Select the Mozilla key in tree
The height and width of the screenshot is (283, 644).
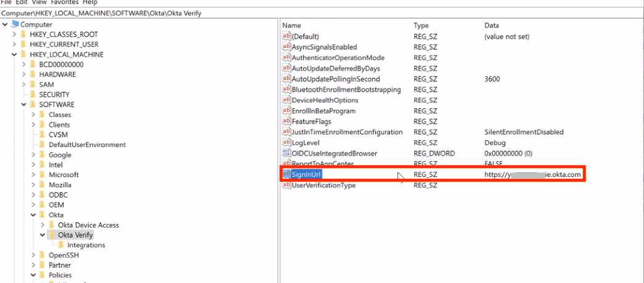click(60, 185)
